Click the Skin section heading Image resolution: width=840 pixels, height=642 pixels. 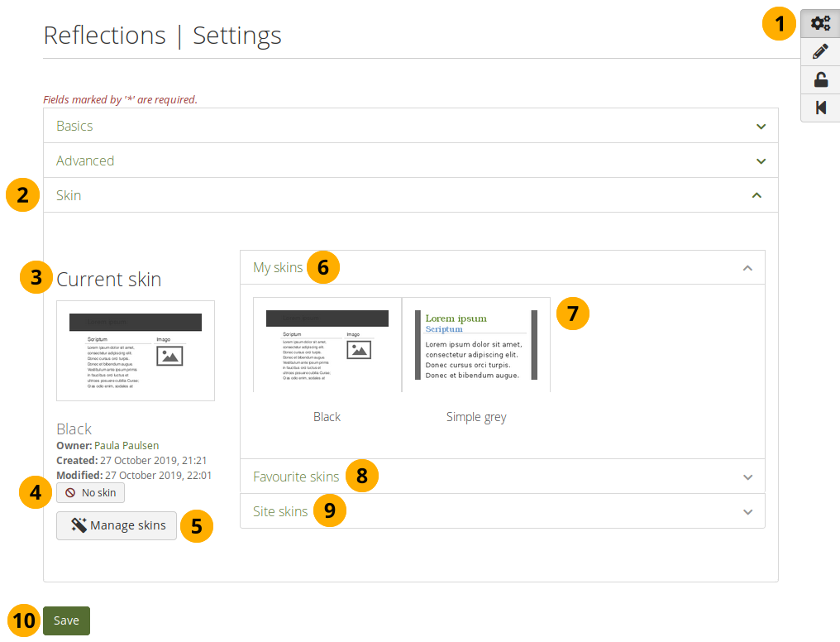pyautogui.click(x=69, y=196)
